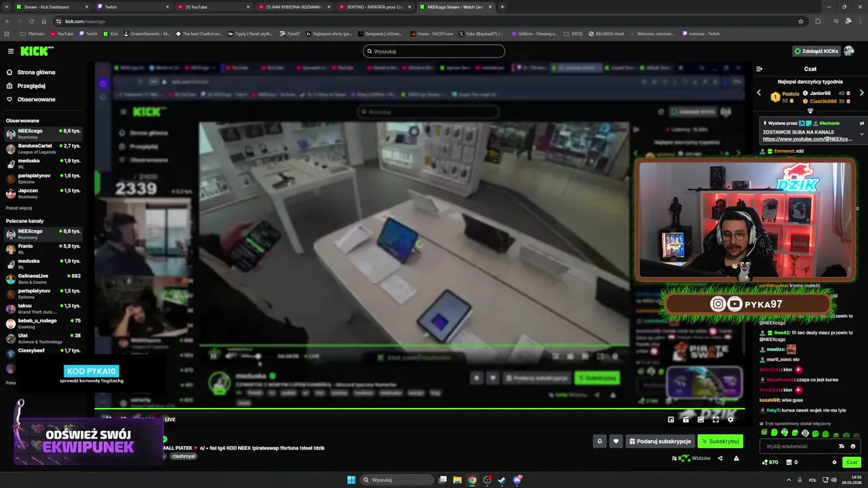Viewport: 868px width, 488px height.
Task: Open BanduraCartel channel in followed list
Action: (x=43, y=148)
